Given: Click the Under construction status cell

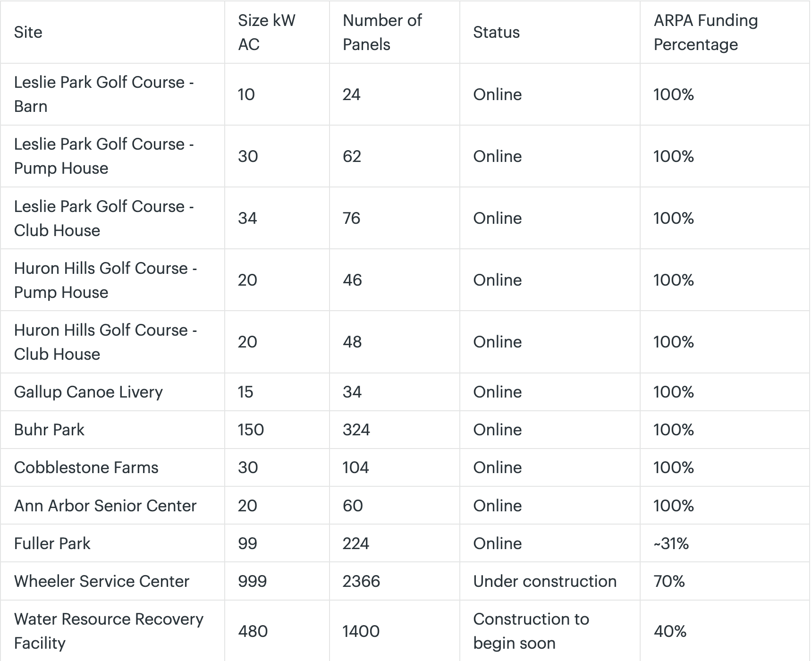Looking at the screenshot, I should (x=550, y=581).
